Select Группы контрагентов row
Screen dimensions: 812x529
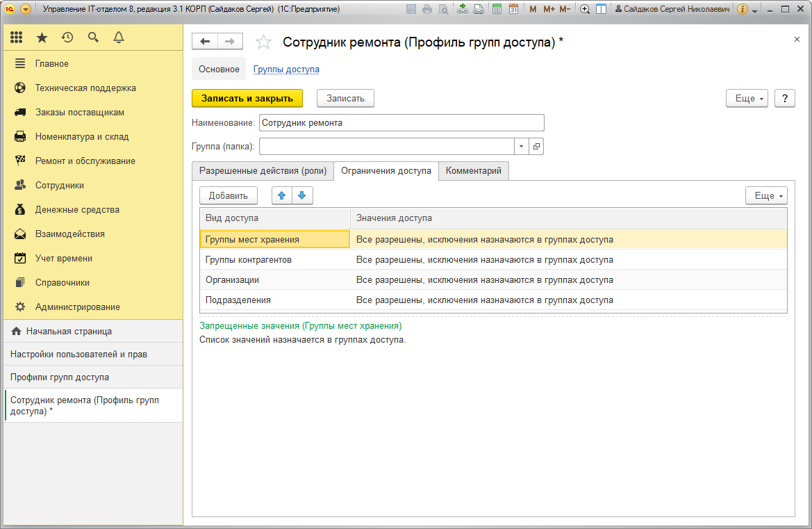click(493, 259)
